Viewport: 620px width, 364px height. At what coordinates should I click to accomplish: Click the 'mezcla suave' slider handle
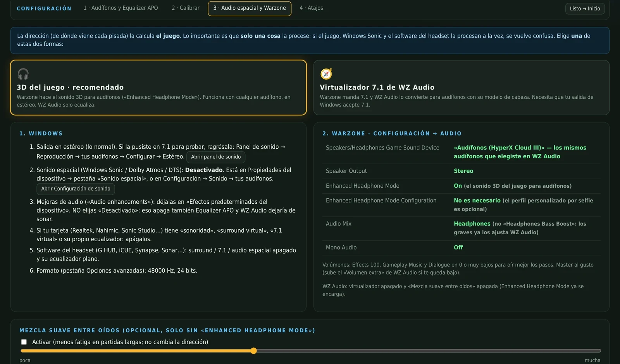[253, 351]
